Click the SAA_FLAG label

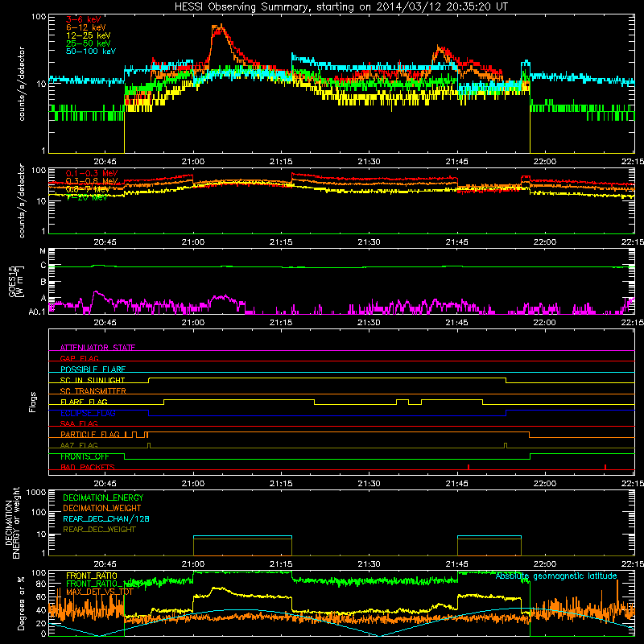(79, 423)
